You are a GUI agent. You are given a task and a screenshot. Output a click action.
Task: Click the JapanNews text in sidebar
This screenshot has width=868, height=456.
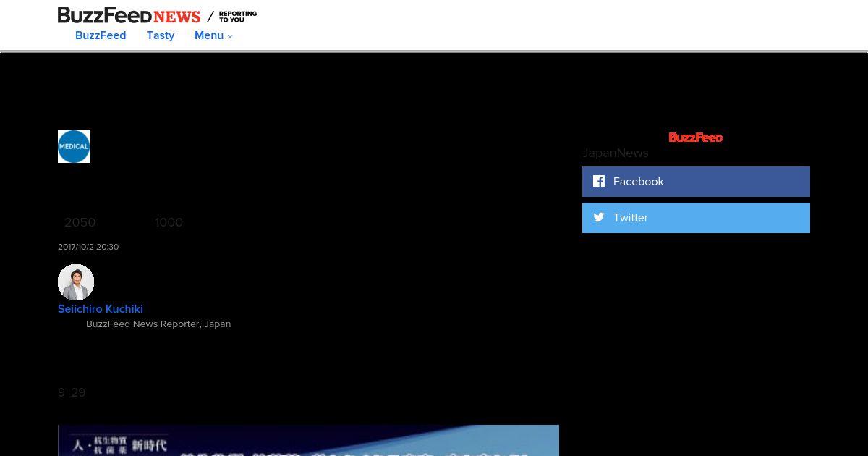pos(616,153)
